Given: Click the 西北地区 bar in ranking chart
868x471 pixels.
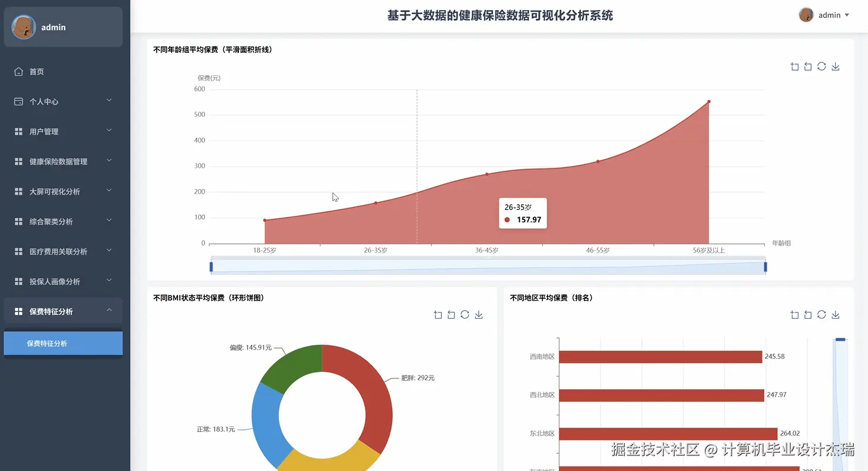Looking at the screenshot, I should point(662,395).
